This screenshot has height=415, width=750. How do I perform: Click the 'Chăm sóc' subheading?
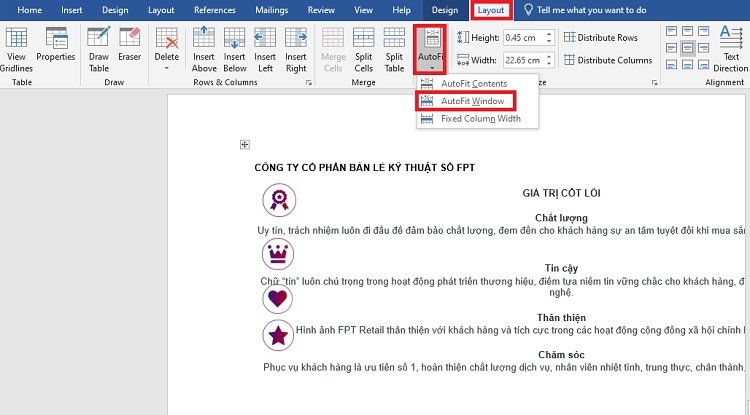561,355
